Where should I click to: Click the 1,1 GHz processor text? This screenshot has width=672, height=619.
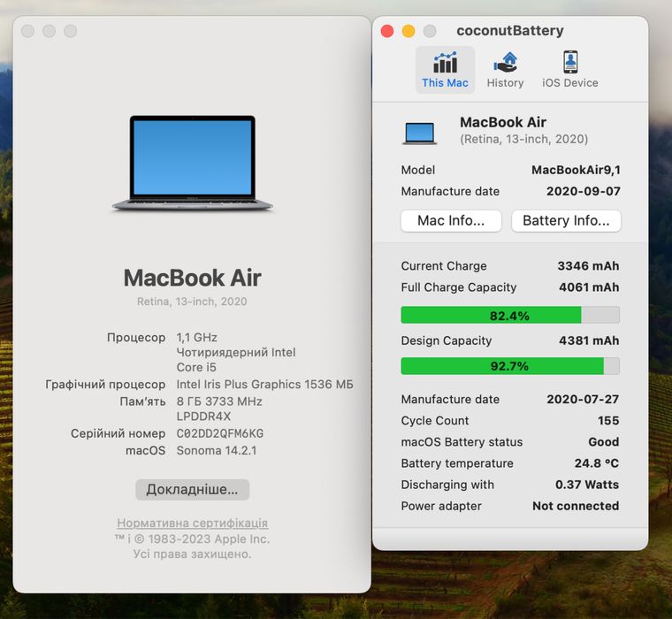tap(196, 338)
